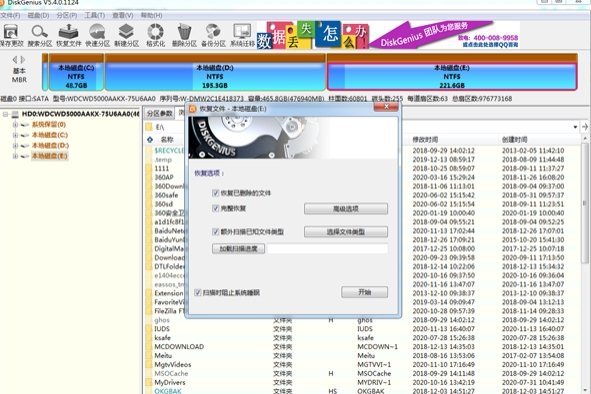
Task: Select the OKGBAK folder row
Action: pyautogui.click(x=362, y=391)
